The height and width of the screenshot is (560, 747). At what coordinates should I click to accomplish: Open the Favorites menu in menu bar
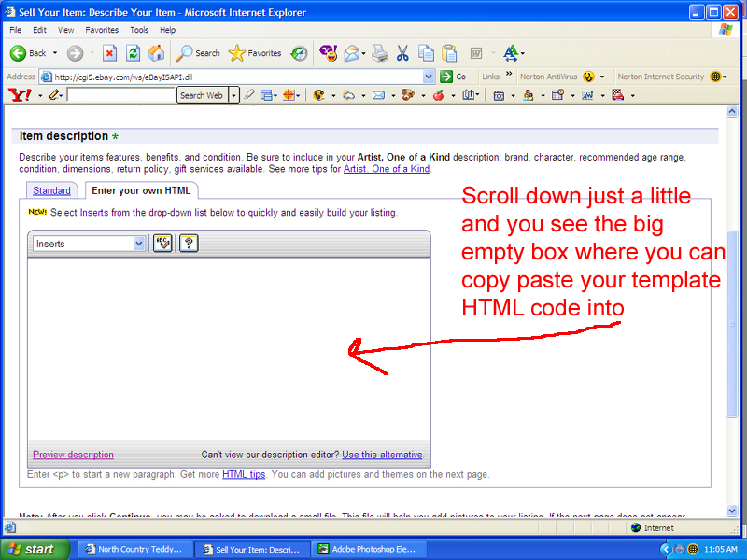(102, 30)
